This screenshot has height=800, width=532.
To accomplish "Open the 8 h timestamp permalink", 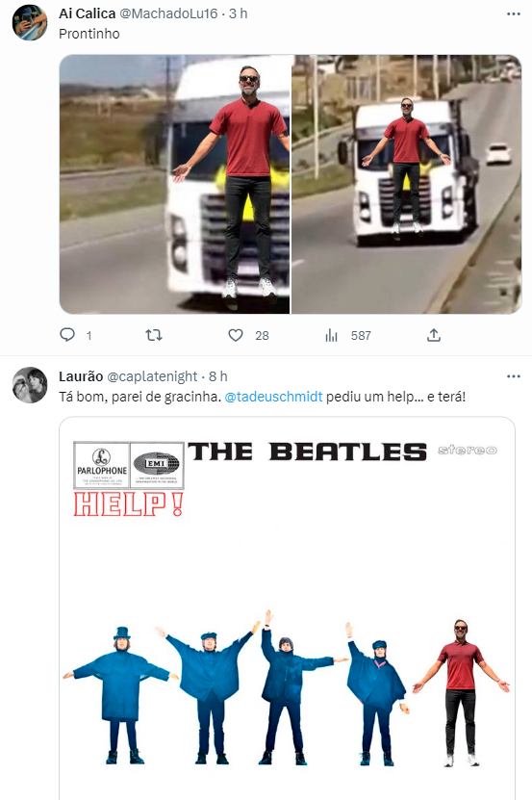I will [217, 376].
